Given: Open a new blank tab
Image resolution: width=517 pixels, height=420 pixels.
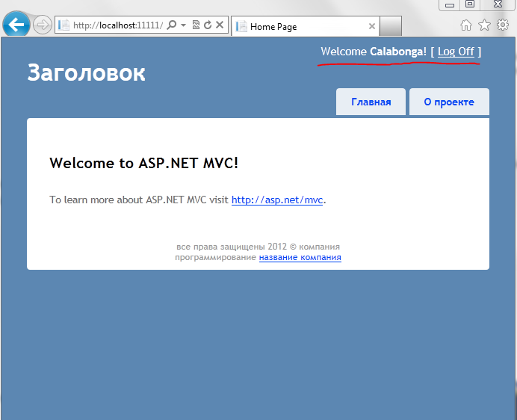Looking at the screenshot, I should (391, 26).
